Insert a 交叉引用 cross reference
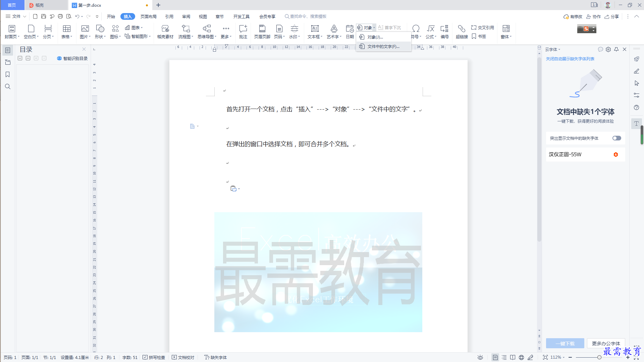The image size is (644, 362). 482,27
